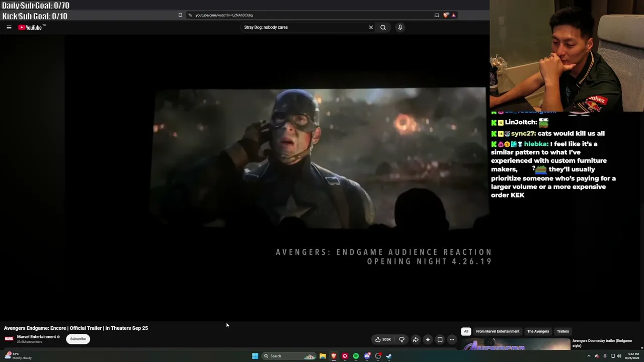Filter suggestions by The Avengers chip

[538, 331]
